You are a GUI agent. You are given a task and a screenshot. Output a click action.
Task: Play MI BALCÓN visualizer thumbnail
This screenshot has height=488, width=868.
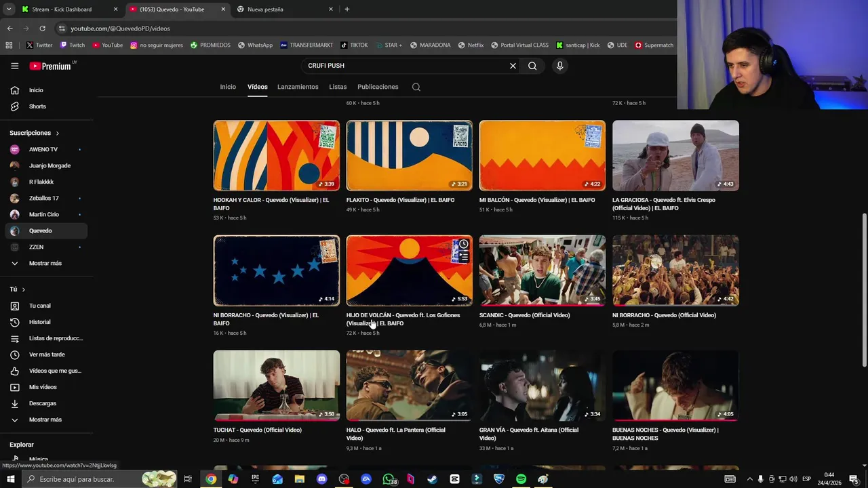(x=542, y=156)
